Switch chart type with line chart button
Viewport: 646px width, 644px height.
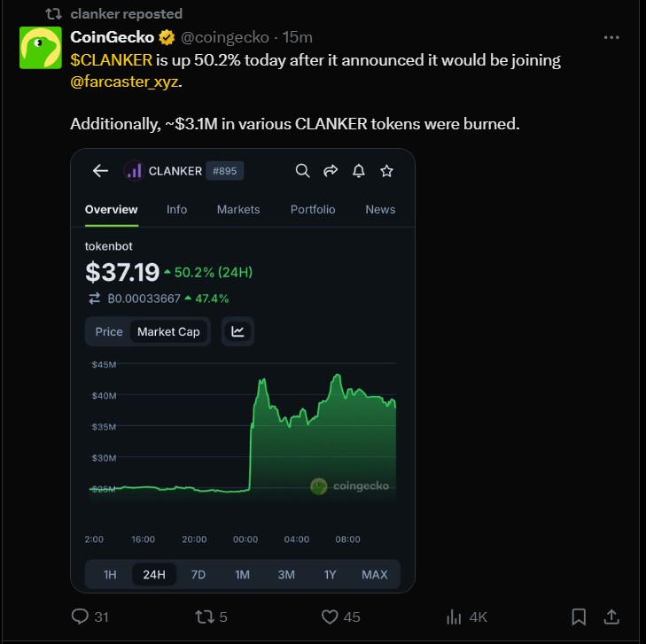237,331
